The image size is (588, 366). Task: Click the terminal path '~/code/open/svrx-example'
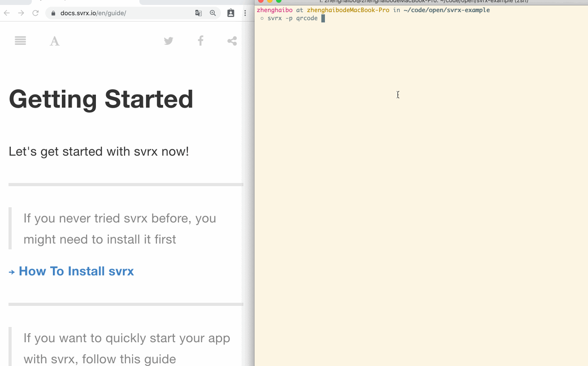[x=447, y=10]
